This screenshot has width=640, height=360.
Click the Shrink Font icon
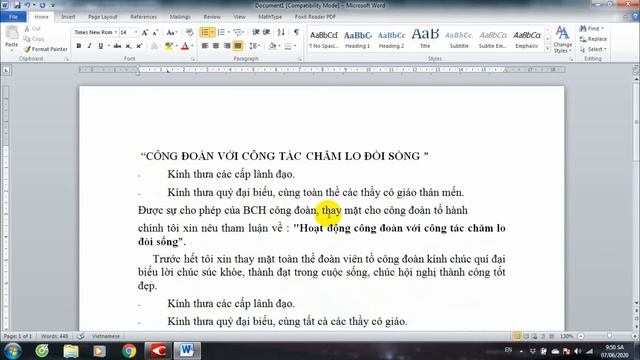155,32
